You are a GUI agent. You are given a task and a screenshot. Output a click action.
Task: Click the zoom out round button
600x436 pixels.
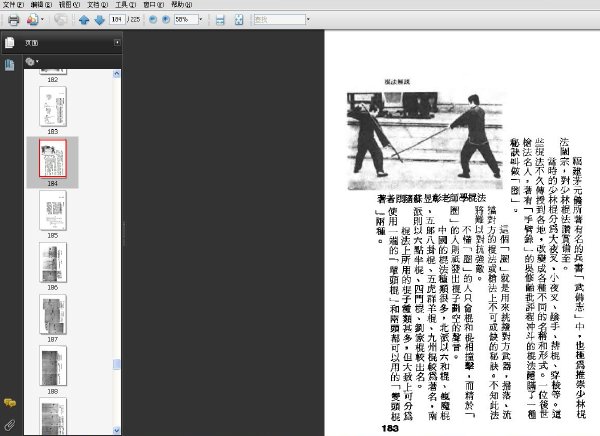[x=153, y=20]
